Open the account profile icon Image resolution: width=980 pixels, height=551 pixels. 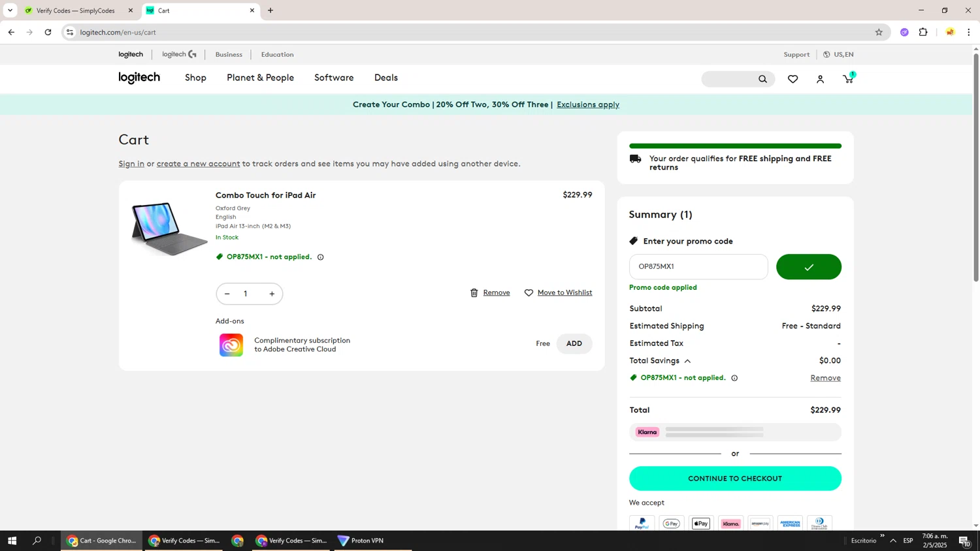coord(820,79)
